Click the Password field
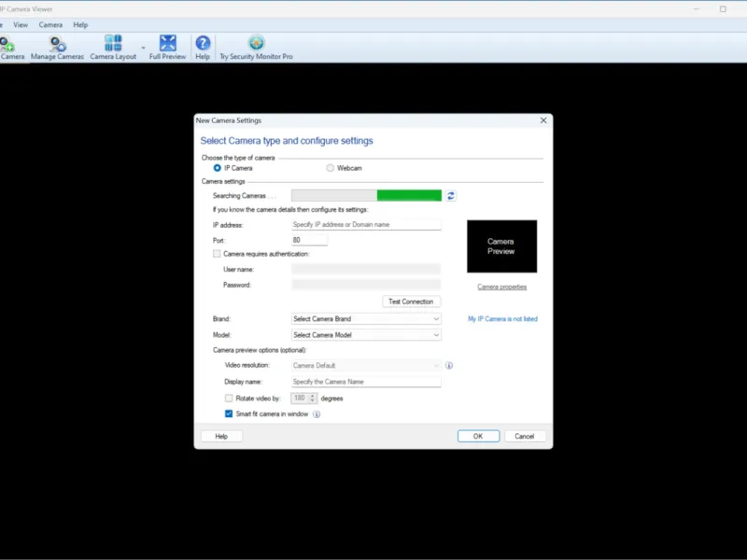The width and height of the screenshot is (747, 560). coord(366,285)
